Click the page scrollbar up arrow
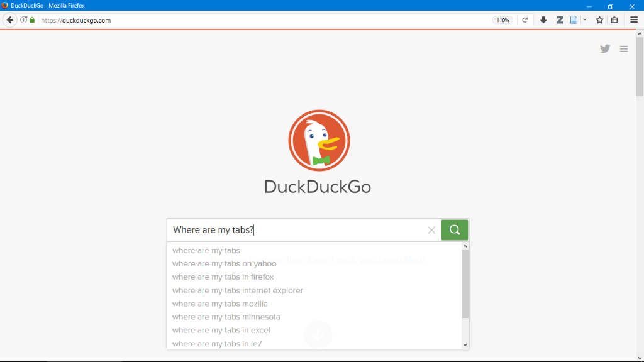 pyautogui.click(x=640, y=34)
